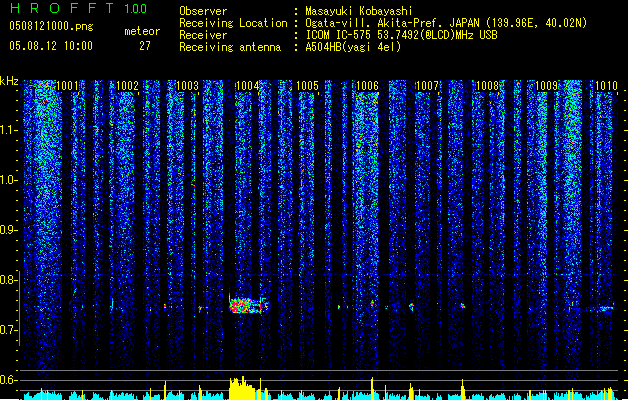Screen dimensions: 629x400
Task: Click the large red meteor echo near 1004
Action: click(x=248, y=305)
